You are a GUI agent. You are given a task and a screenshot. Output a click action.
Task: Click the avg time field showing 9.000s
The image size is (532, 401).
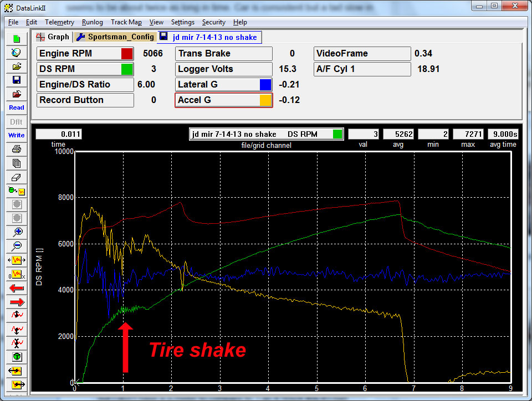pos(503,134)
